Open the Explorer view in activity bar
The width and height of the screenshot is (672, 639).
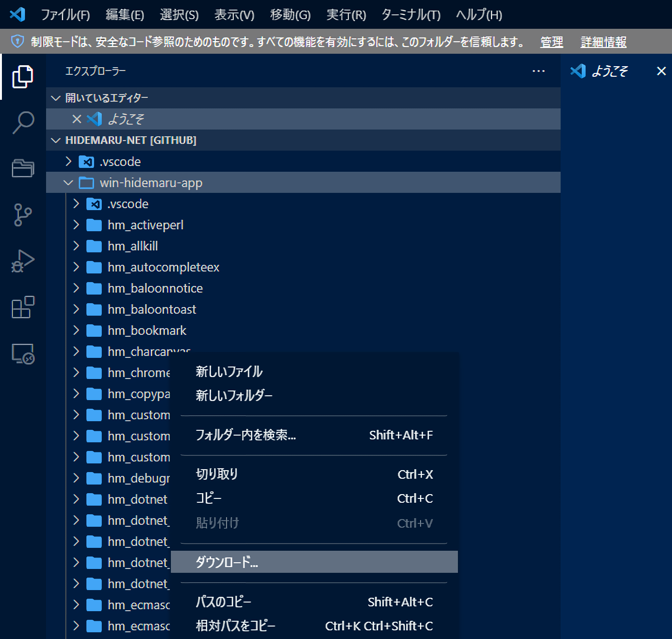(x=23, y=77)
